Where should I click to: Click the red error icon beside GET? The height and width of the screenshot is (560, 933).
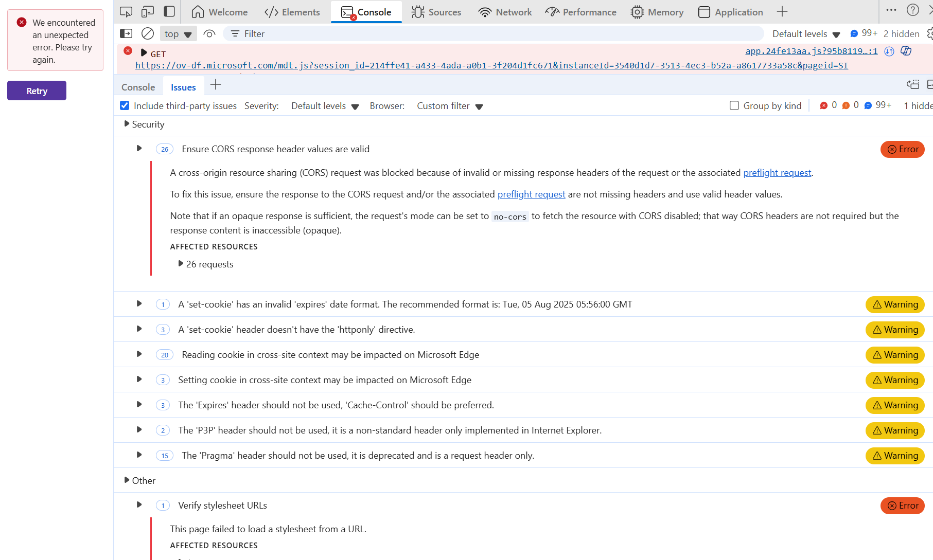(128, 51)
